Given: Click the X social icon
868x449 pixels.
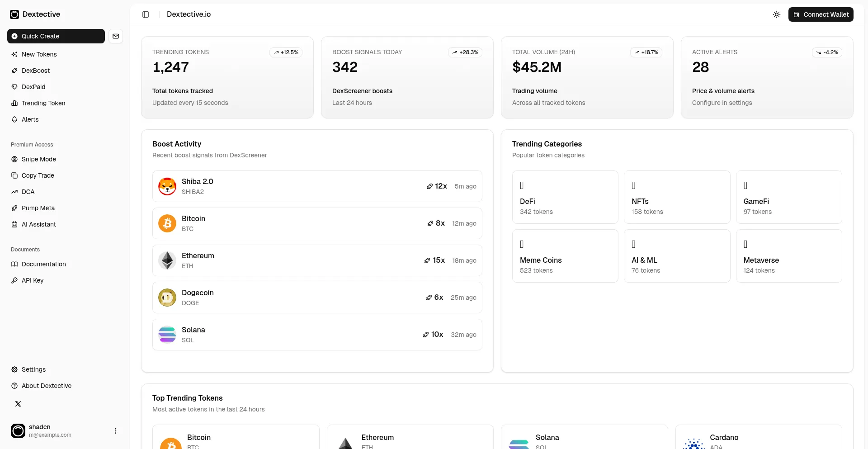Looking at the screenshot, I should coord(18,404).
